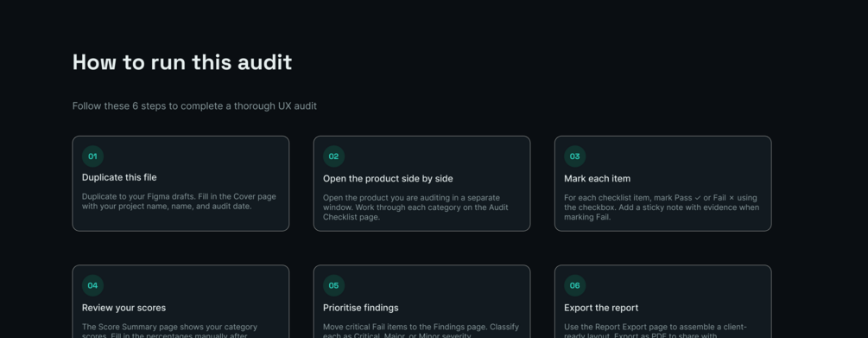Click the 'Open the product side by side' title

pos(388,179)
